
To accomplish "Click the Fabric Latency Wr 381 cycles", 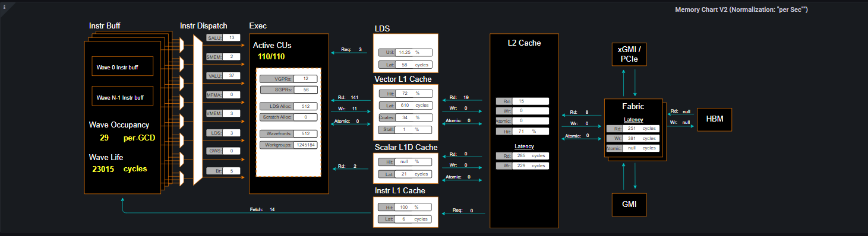I will 640,138.
